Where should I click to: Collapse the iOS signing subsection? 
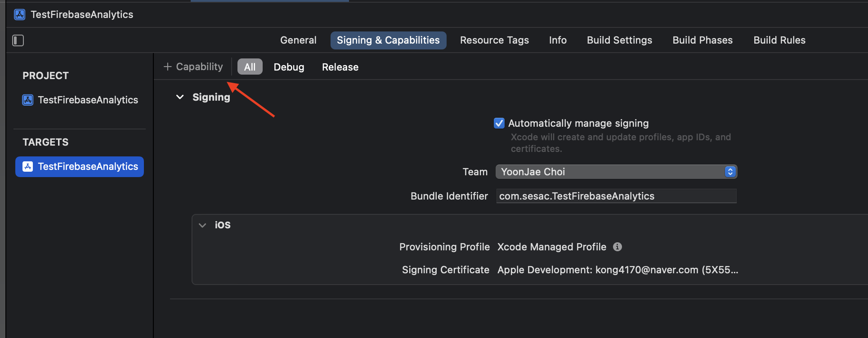pos(202,225)
